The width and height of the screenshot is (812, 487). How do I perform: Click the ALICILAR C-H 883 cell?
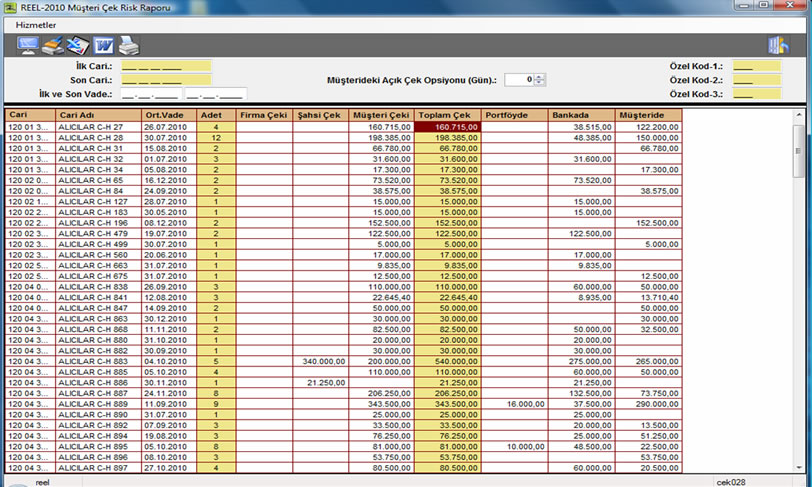(x=98, y=361)
